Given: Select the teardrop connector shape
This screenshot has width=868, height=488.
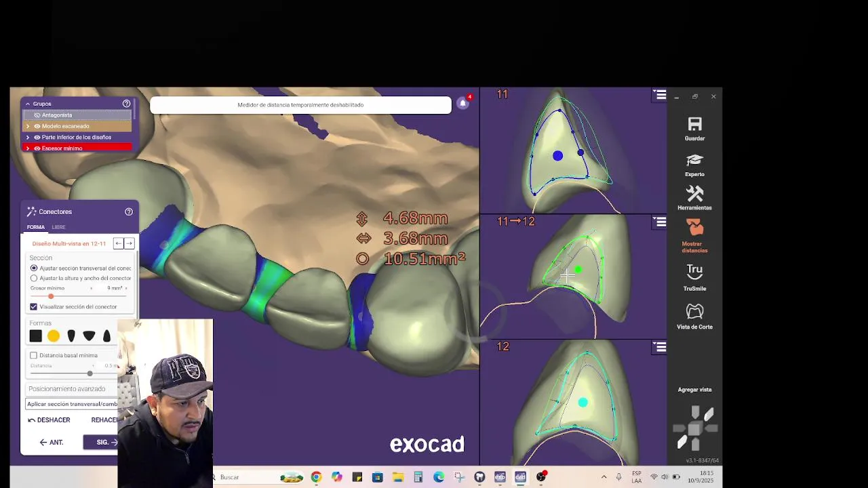Looking at the screenshot, I should 106,335.
